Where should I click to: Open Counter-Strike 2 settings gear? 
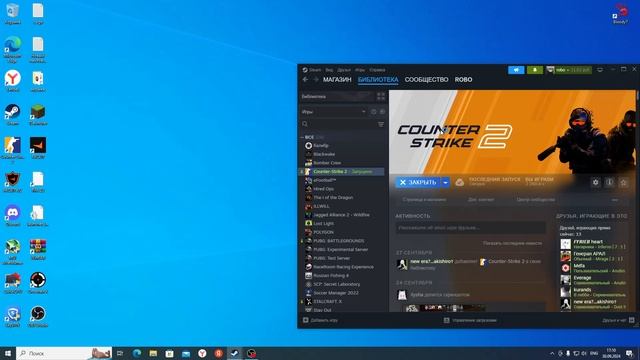click(596, 182)
